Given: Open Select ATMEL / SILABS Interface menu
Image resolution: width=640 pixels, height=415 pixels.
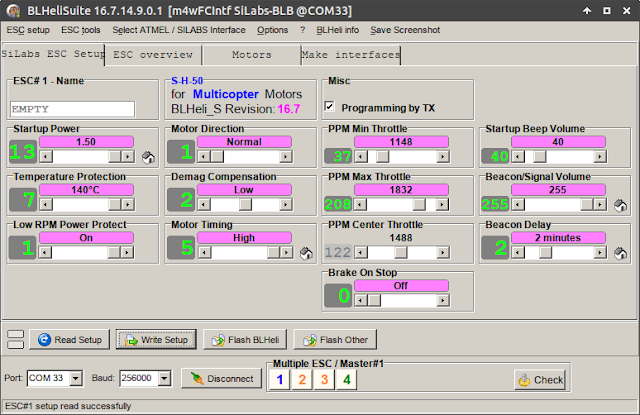Looking at the screenshot, I should point(179,30).
